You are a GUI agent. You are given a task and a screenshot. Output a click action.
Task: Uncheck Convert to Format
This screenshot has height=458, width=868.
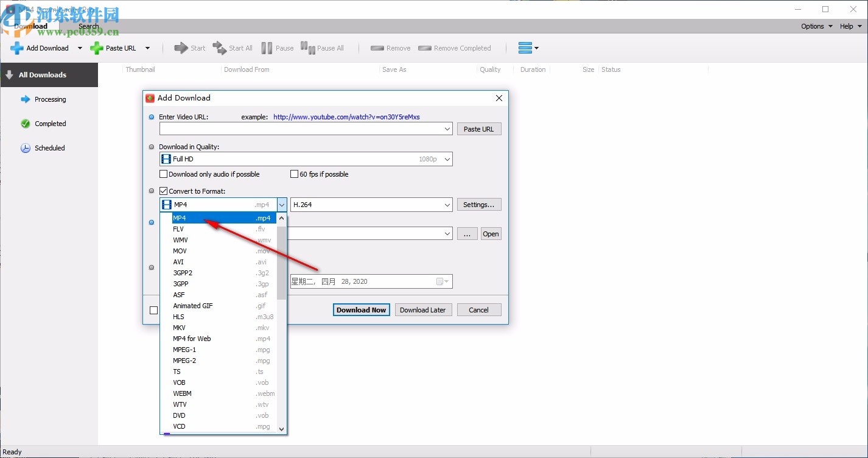(x=163, y=191)
